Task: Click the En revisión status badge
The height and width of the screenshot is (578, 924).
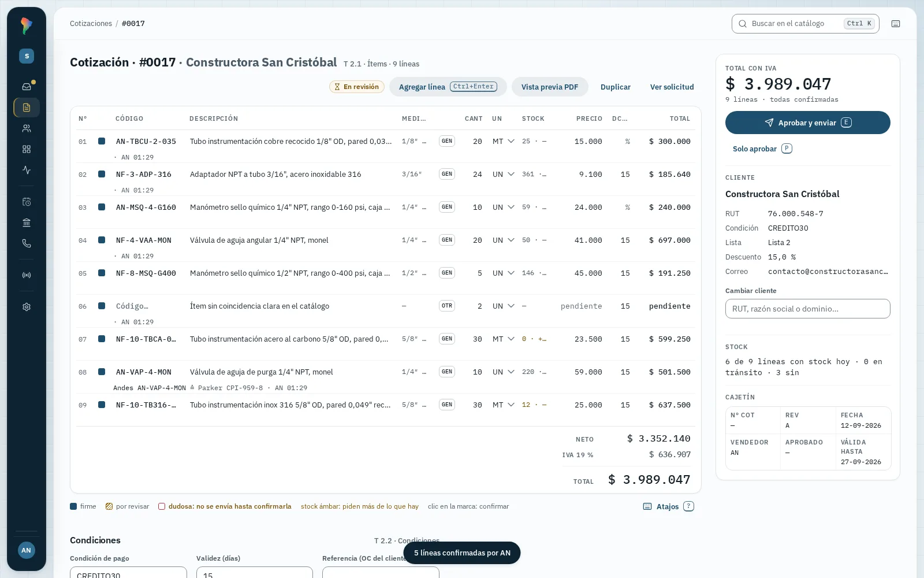Action: (x=357, y=87)
